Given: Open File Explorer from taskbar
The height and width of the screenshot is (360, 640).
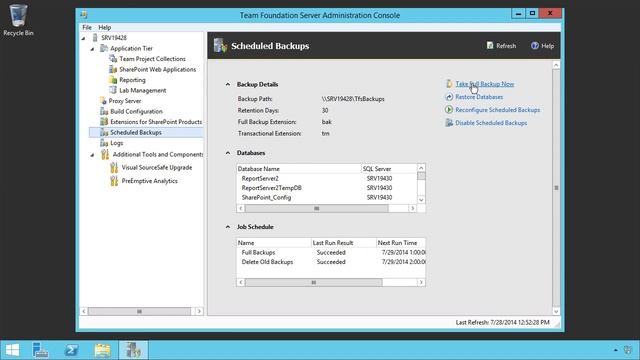Looking at the screenshot, I should 102,350.
